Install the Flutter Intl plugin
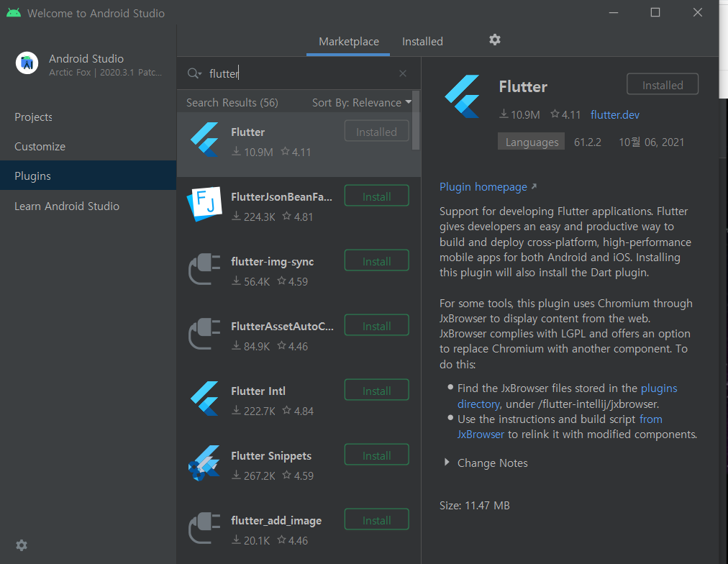The height and width of the screenshot is (564, 728). click(376, 390)
